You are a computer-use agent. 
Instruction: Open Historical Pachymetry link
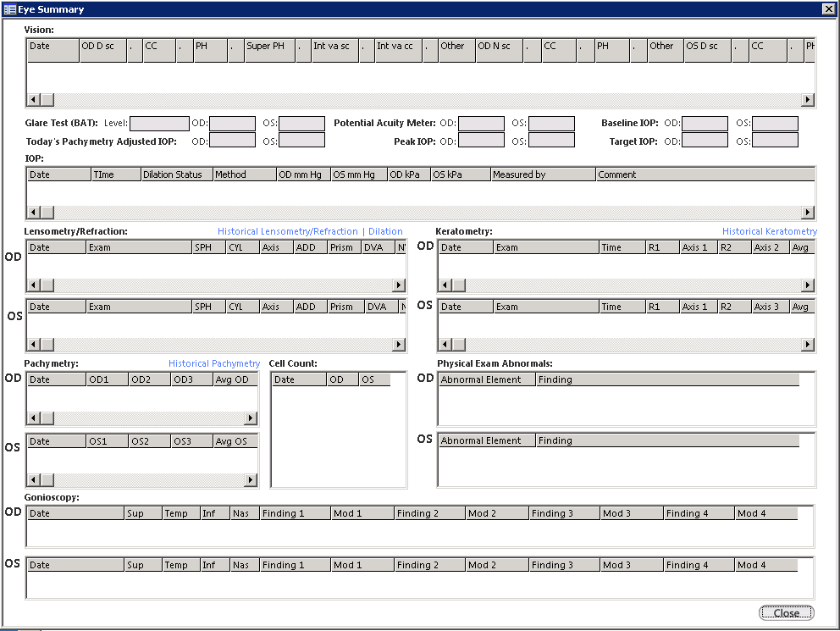[x=214, y=363]
